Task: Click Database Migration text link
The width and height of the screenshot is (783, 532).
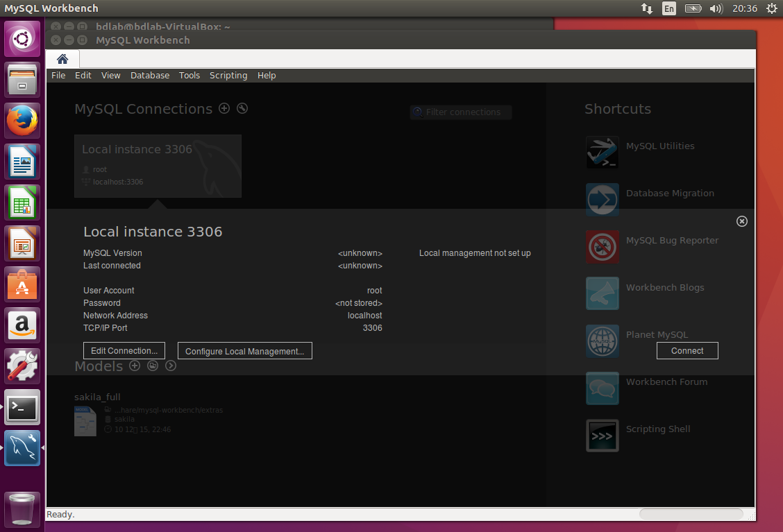Action: [670, 193]
